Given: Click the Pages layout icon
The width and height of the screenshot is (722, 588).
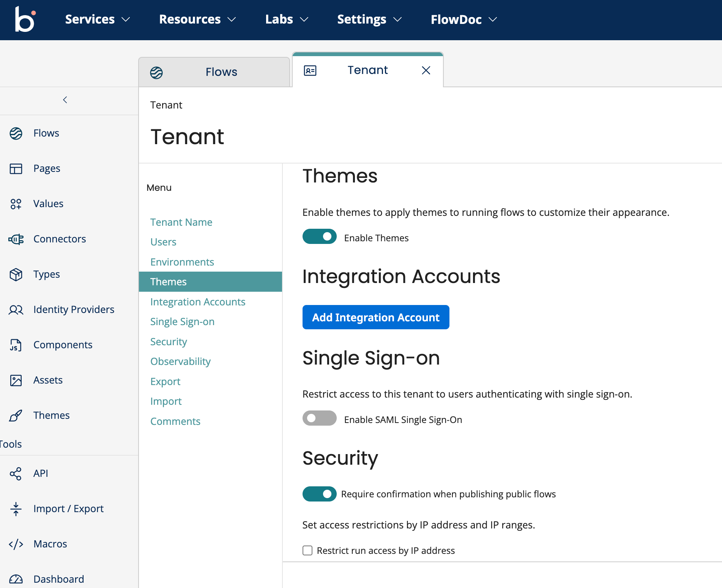Looking at the screenshot, I should pos(16,168).
